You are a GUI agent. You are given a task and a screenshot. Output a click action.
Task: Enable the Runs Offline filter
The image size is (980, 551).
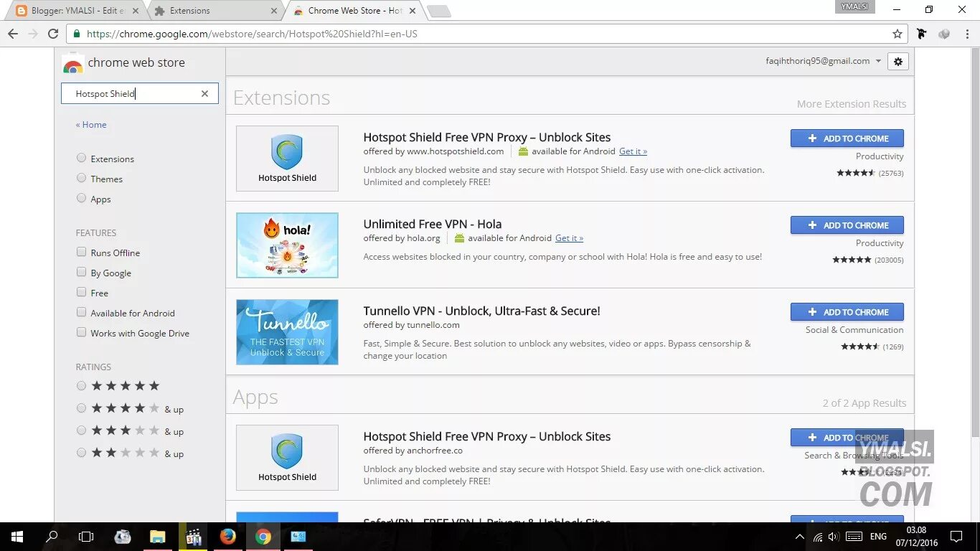tap(82, 252)
